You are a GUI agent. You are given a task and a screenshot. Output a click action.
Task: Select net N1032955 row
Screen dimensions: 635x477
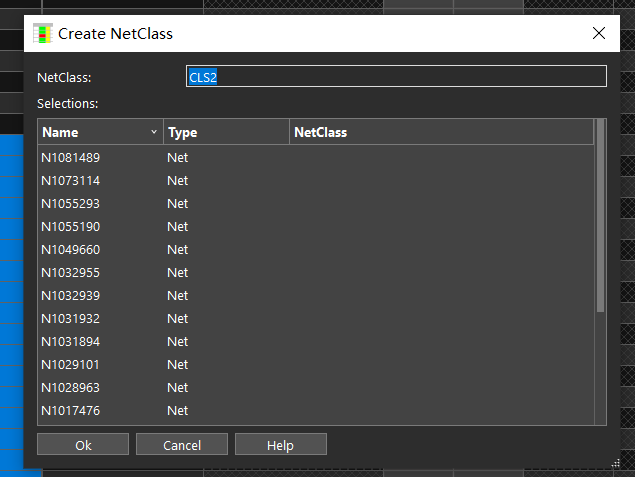(x=316, y=273)
